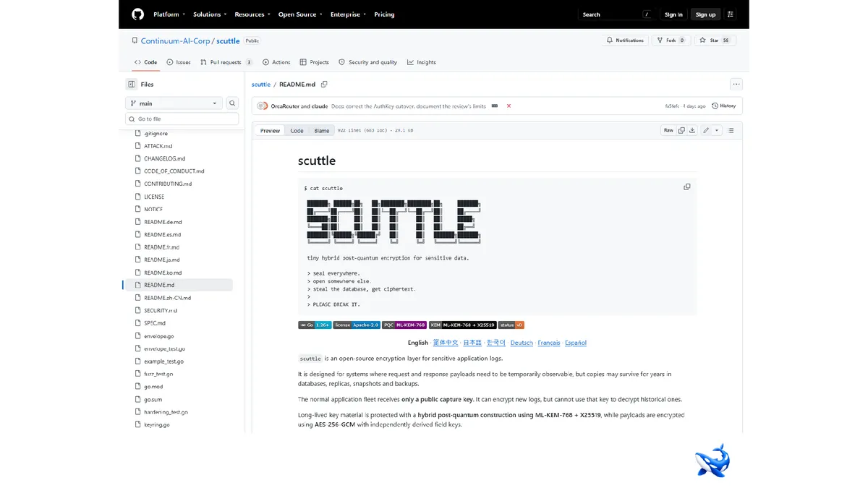Click the Raw button
Image resolution: width=868 pixels, height=488 pixels.
(x=668, y=130)
